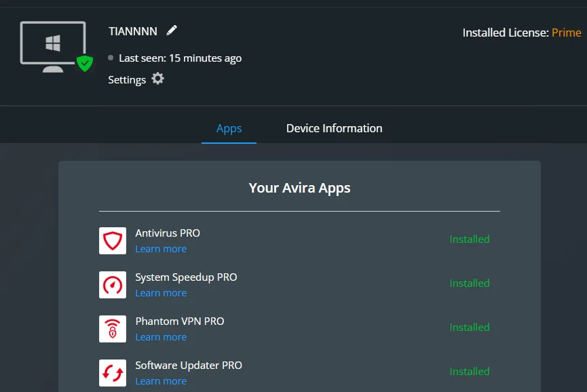
Task: Click Installed status for Phantom VPN PRO
Action: (x=470, y=328)
